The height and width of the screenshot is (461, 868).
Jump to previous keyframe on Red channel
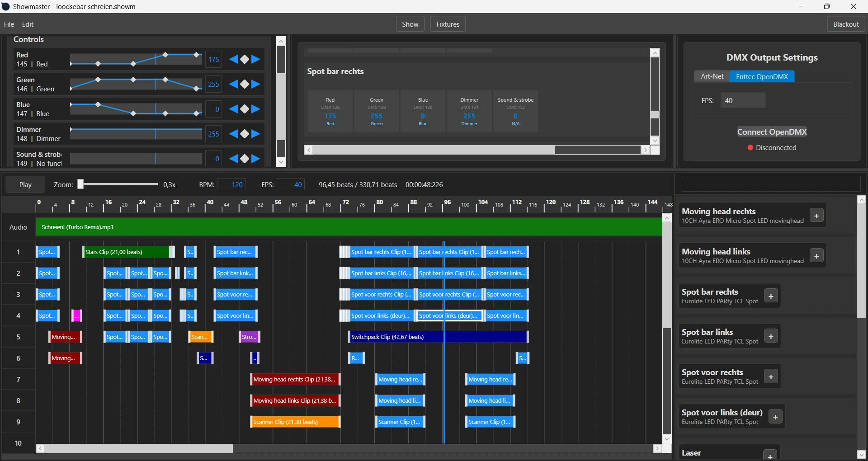234,59
